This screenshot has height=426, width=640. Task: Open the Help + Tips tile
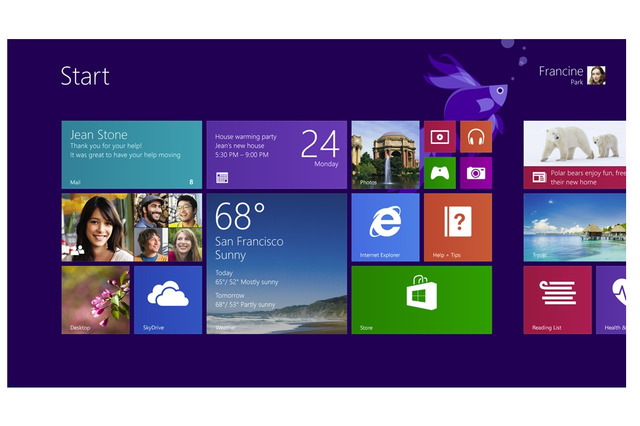(457, 227)
